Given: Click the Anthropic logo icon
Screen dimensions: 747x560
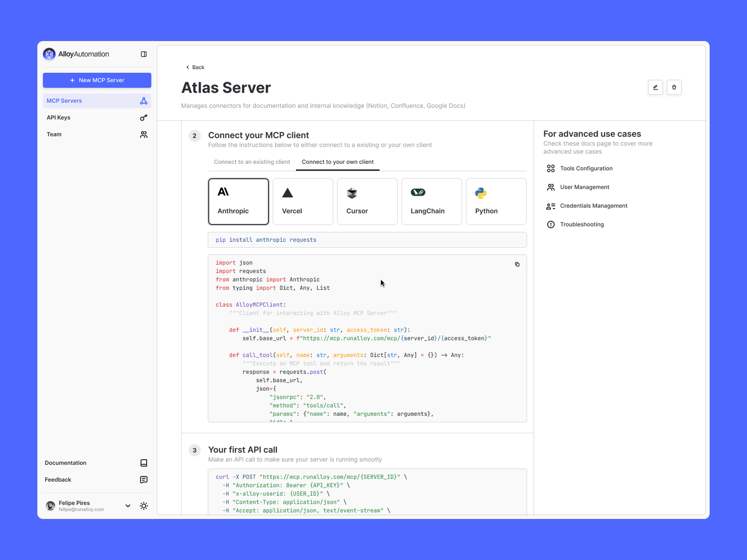Looking at the screenshot, I should pos(223,192).
